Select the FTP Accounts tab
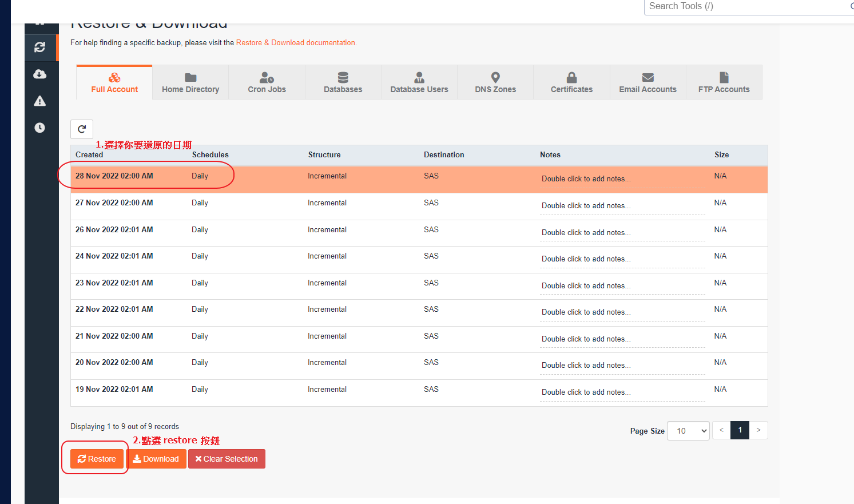 click(x=724, y=82)
